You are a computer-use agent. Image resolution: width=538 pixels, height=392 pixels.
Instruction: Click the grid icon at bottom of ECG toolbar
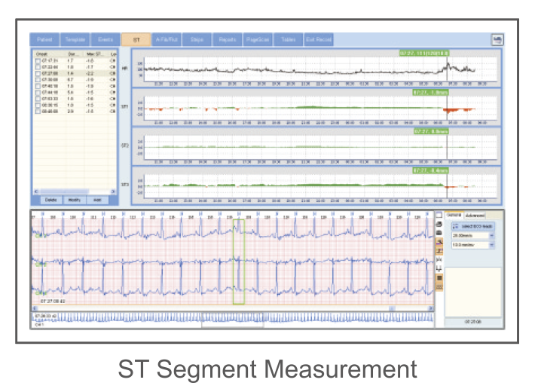click(439, 288)
